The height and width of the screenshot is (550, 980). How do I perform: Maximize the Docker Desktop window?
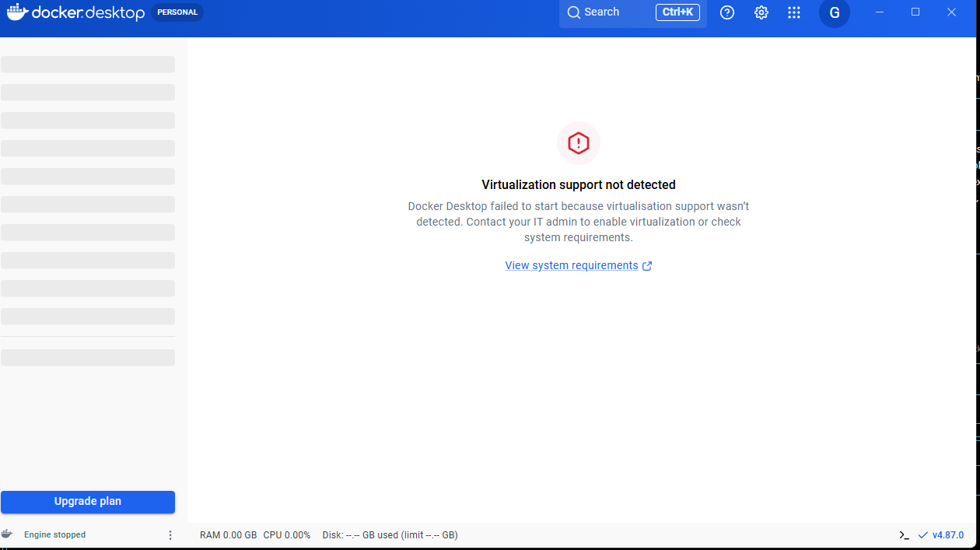(915, 12)
